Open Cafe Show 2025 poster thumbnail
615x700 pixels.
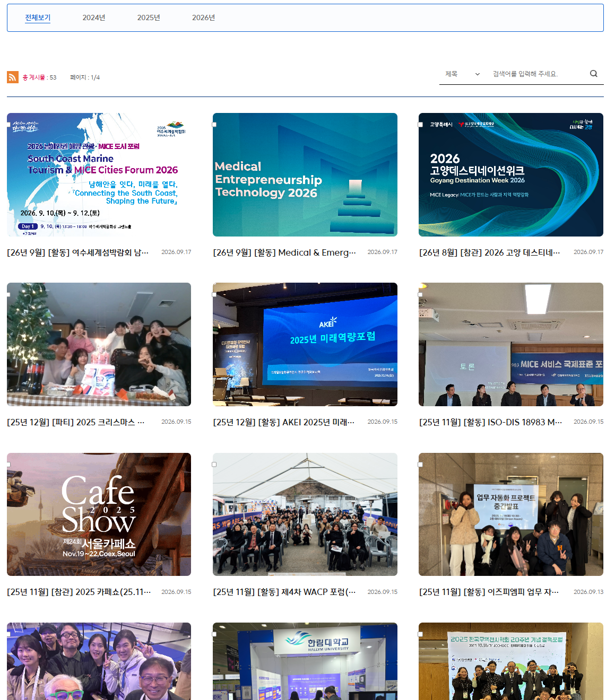pos(99,514)
